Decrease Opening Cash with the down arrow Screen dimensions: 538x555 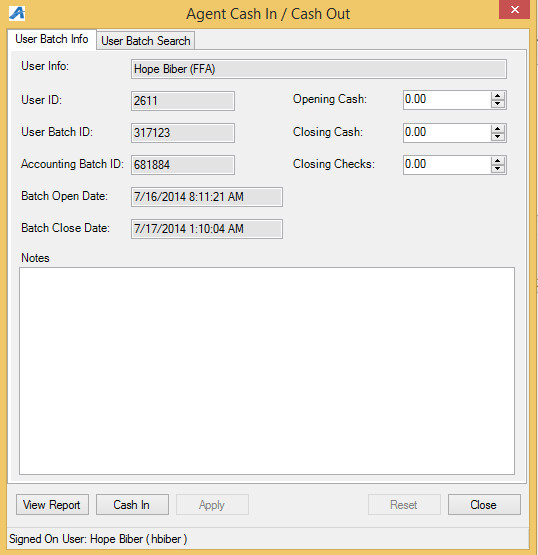coord(498,104)
